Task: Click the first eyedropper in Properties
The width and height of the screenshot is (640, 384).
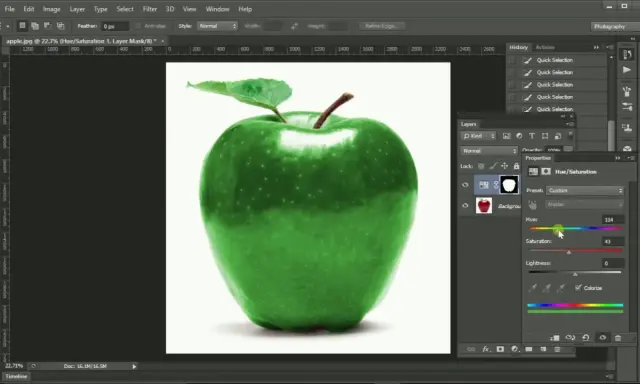Action: pyautogui.click(x=533, y=288)
